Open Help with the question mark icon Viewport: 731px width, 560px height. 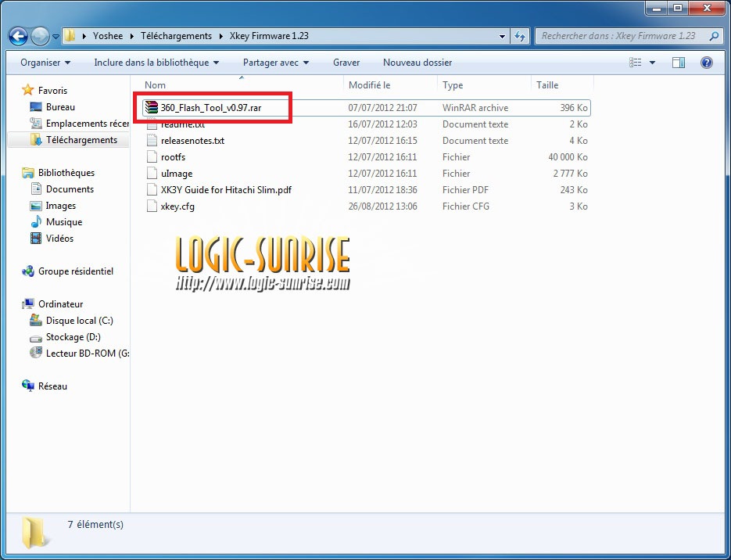pyautogui.click(x=706, y=63)
